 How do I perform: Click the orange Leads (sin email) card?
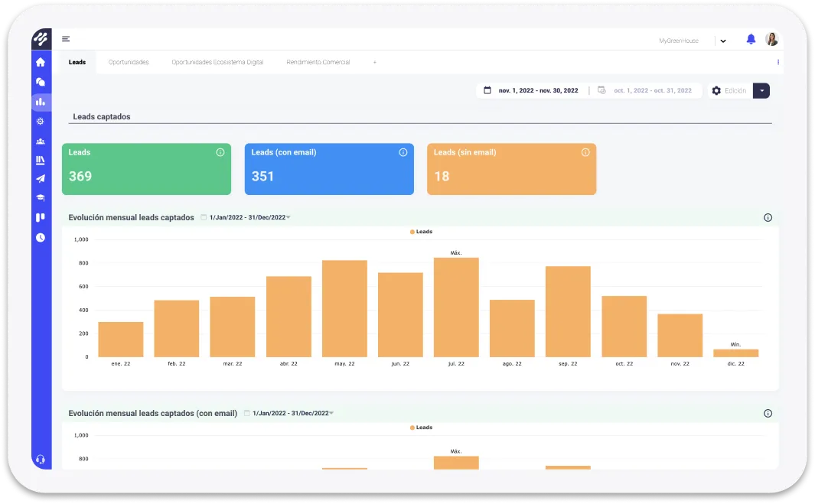[511, 169]
